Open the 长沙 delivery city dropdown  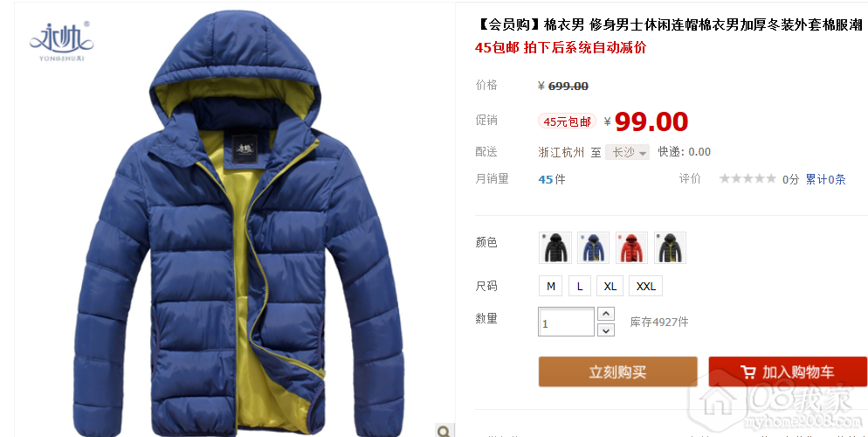pos(627,152)
